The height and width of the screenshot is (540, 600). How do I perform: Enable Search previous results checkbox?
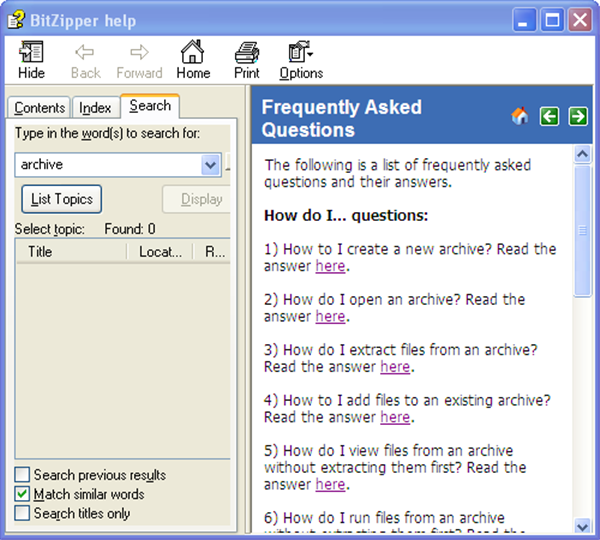[x=22, y=475]
